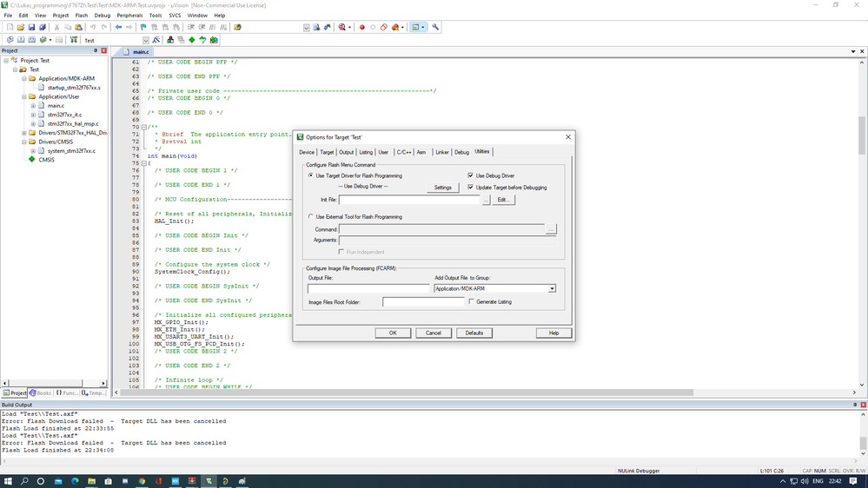Screen dimensions: 868x488
Task: Click the Help button in dialog
Action: tap(553, 333)
